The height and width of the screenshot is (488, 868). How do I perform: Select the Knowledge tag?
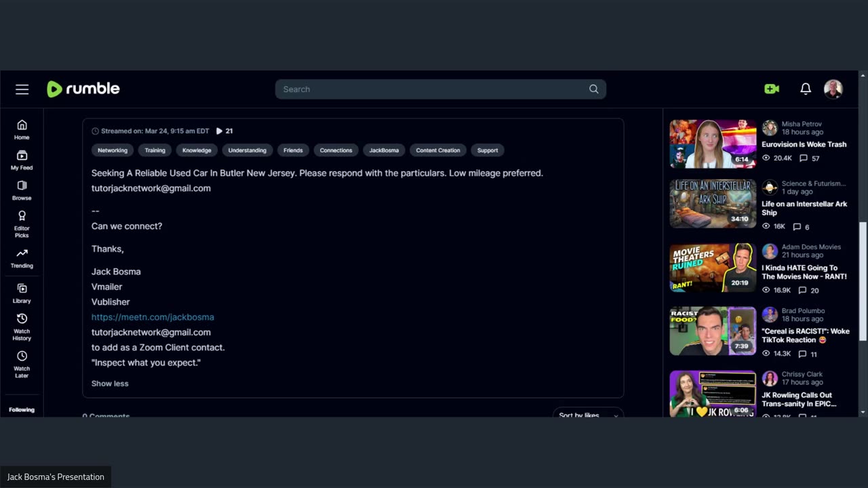tap(197, 150)
